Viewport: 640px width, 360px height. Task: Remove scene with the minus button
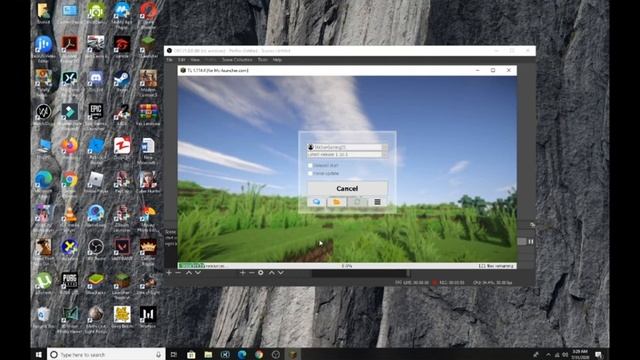click(178, 273)
